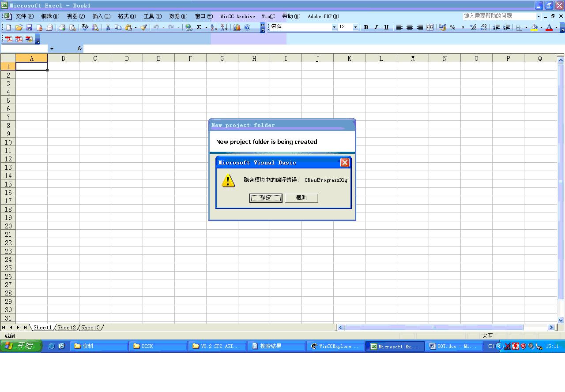Expand the Font Color dropdown arrow
The width and height of the screenshot is (565, 392).
click(556, 27)
